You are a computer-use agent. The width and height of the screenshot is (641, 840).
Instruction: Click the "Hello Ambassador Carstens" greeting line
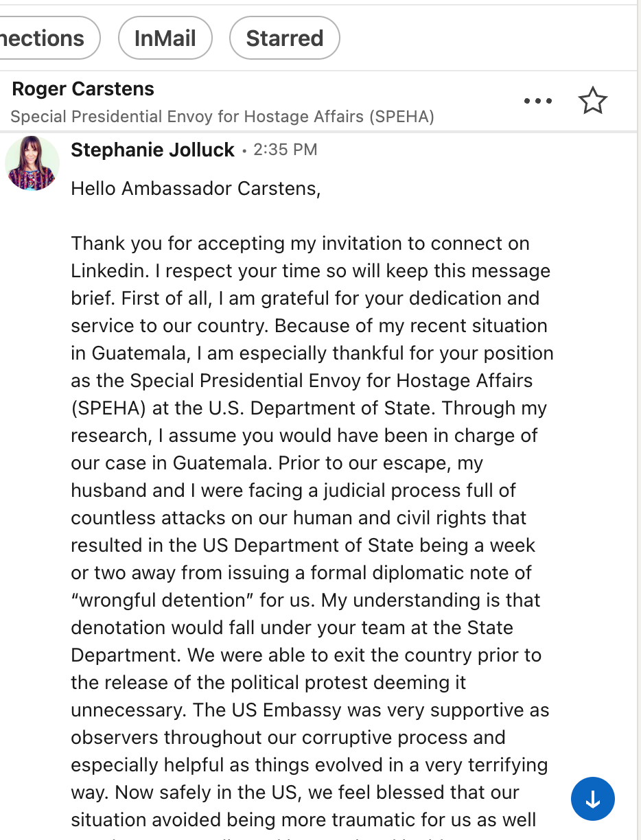click(196, 188)
